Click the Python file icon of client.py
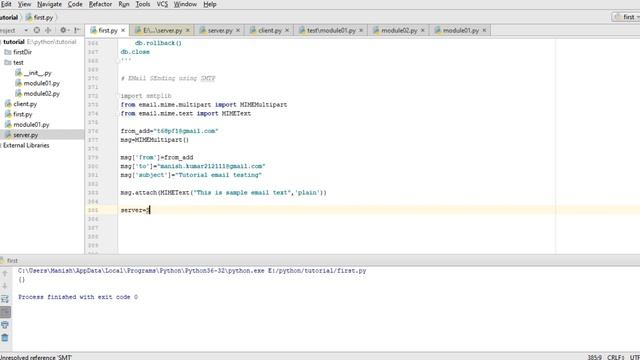The width and height of the screenshot is (640, 360). 8,104
